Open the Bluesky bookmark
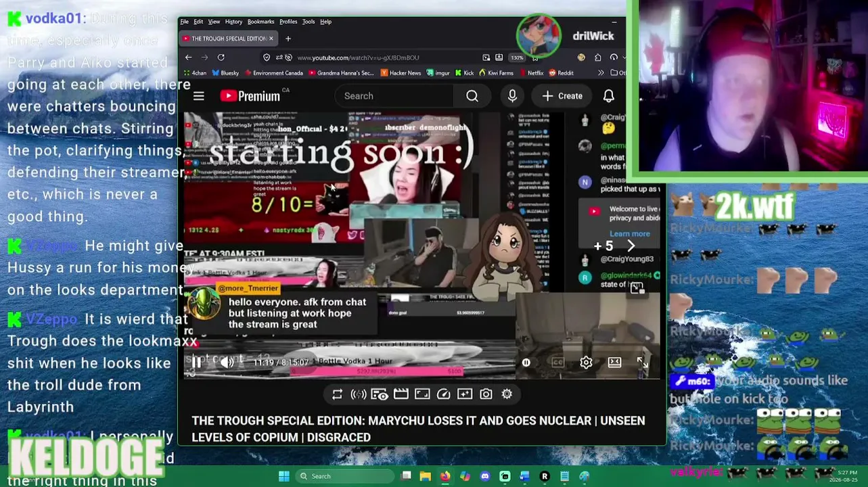 (x=225, y=73)
